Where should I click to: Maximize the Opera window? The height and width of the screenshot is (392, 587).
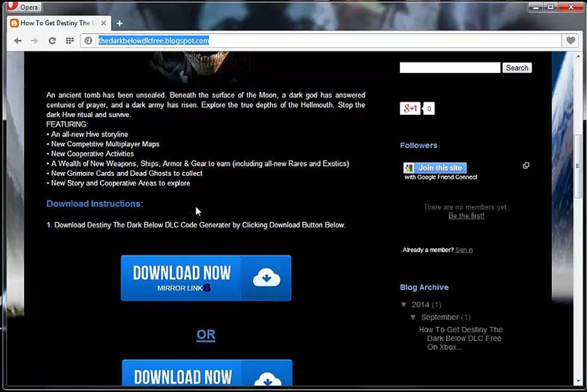pyautogui.click(x=551, y=7)
